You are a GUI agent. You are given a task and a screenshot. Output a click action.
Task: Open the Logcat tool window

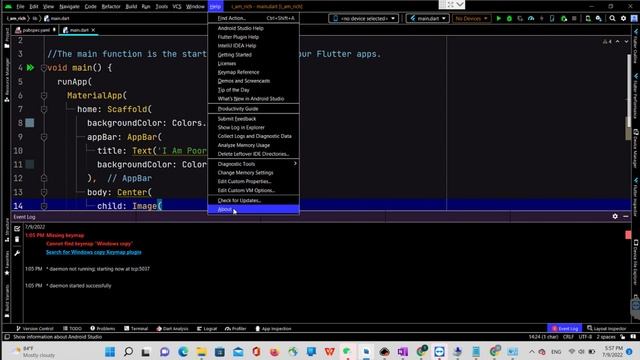(x=207, y=329)
